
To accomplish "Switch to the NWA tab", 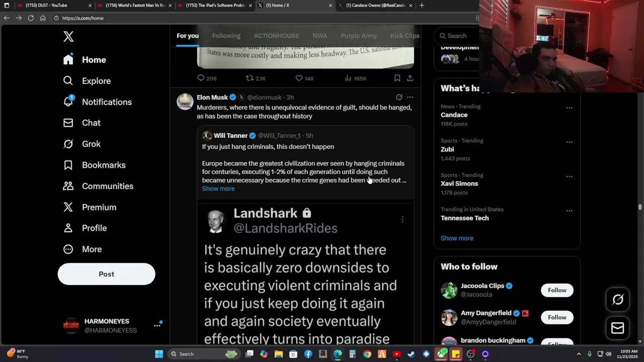I will pyautogui.click(x=319, y=36).
